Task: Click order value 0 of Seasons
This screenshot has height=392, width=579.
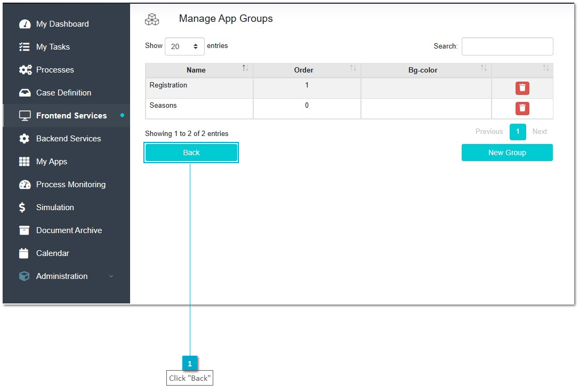Action: point(307,106)
